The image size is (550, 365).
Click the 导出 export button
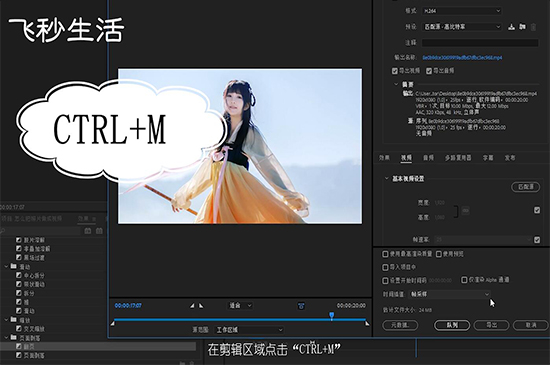(491, 325)
